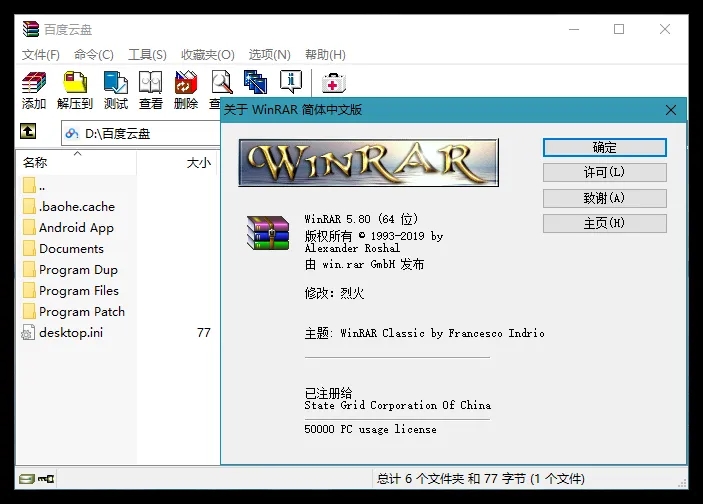This screenshot has width=703, height=504.
Task: Click the key icon in status bar
Action: coord(46,478)
